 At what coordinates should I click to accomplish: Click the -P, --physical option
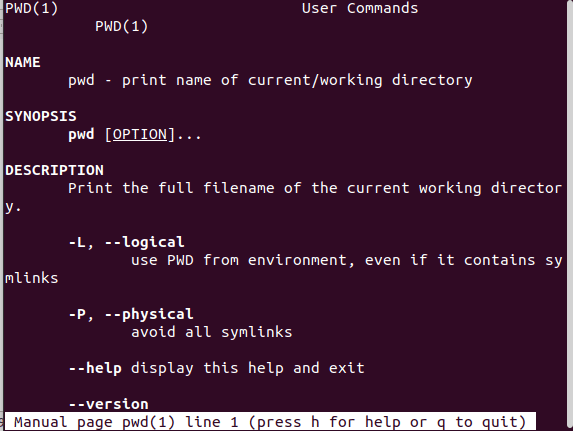click(x=131, y=314)
